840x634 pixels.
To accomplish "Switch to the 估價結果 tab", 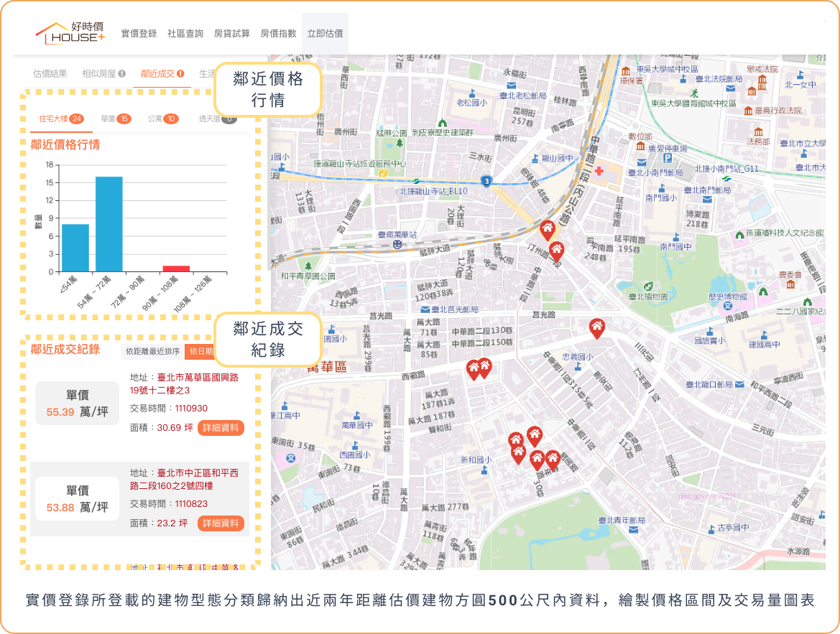I will pyautogui.click(x=50, y=73).
